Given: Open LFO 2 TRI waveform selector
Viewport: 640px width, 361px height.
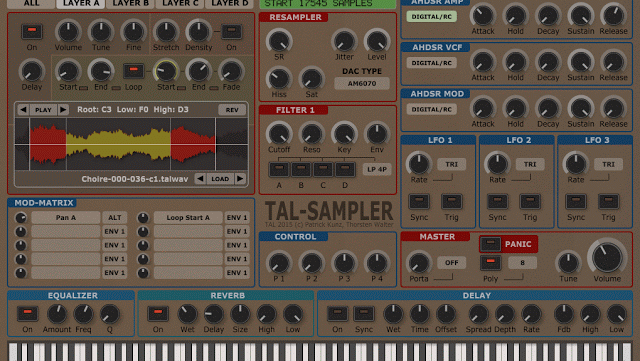Looking at the screenshot, I should pos(530,164).
